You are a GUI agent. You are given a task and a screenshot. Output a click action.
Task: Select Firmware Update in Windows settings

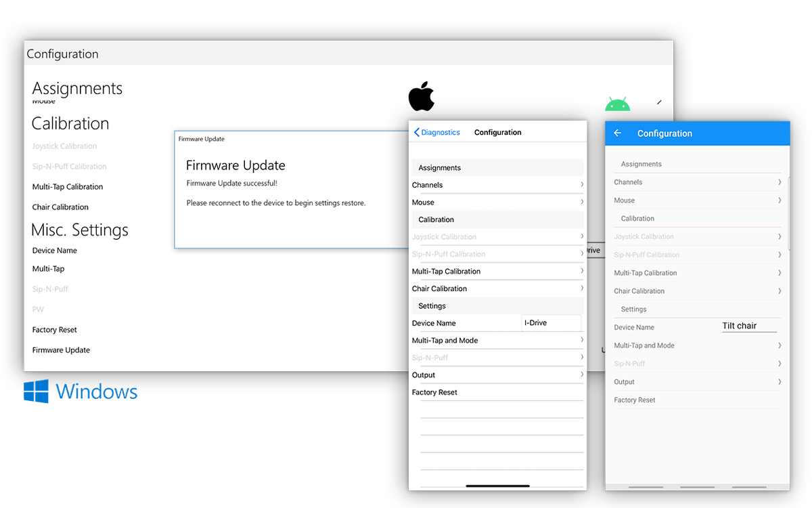61,350
